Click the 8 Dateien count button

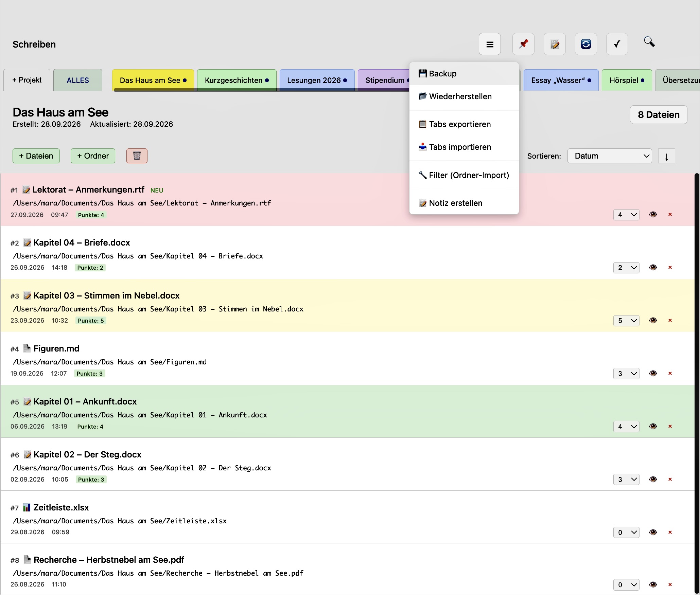pyautogui.click(x=659, y=115)
